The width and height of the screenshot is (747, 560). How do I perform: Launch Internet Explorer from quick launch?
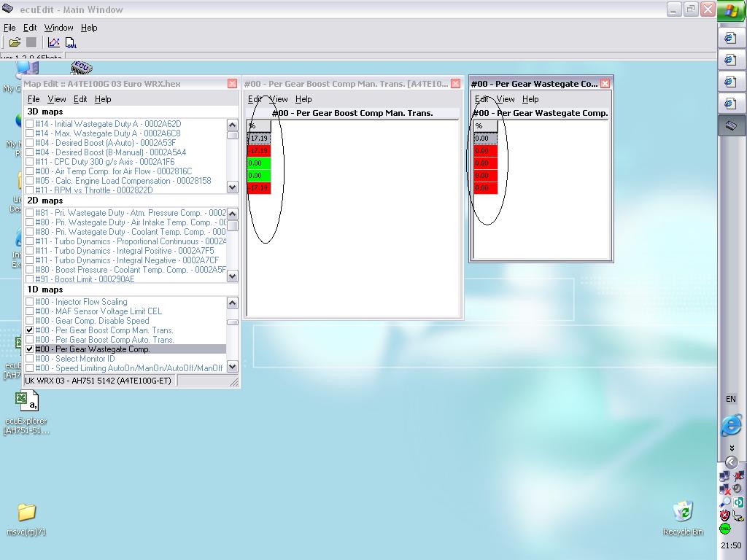(731, 425)
